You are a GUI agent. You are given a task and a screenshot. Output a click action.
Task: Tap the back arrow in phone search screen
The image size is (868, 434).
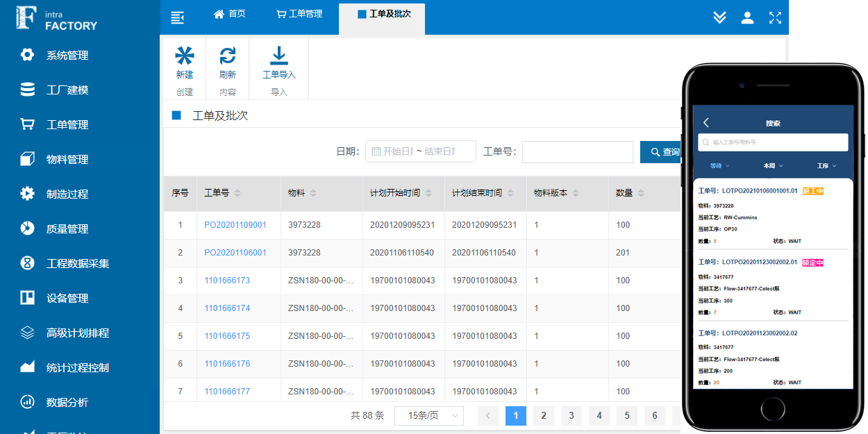[x=706, y=123]
